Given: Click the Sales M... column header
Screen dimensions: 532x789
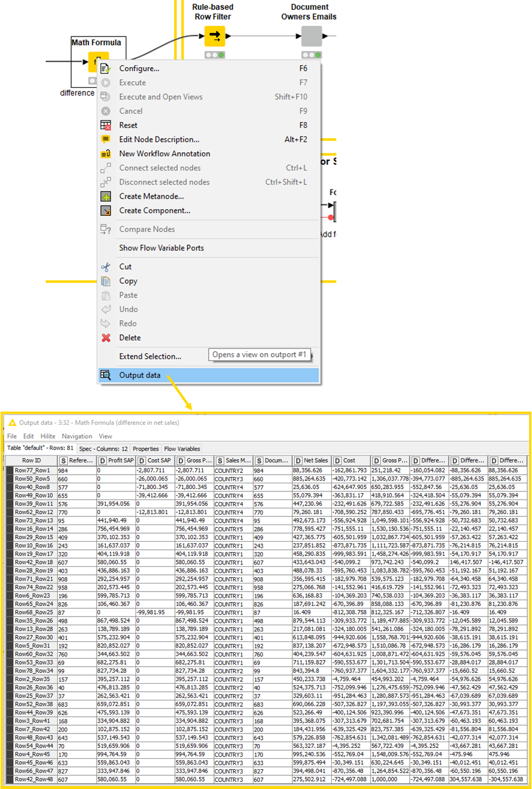Looking at the screenshot, I should [233, 461].
